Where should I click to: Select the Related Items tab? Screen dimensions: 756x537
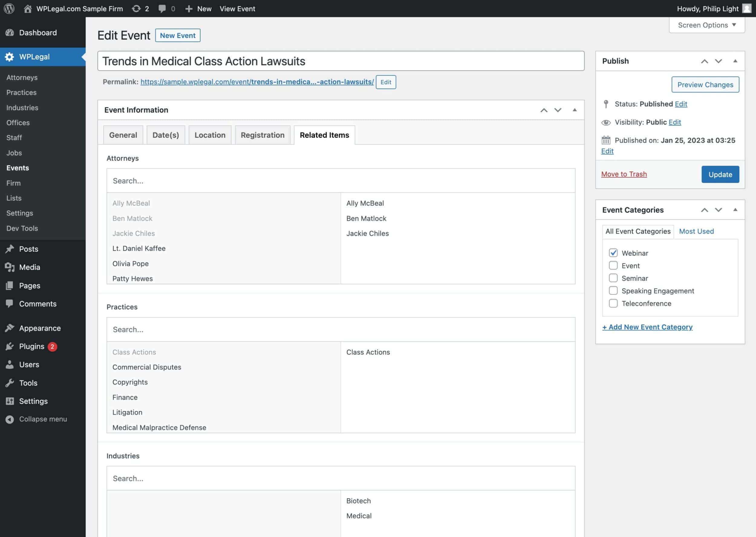[324, 135]
